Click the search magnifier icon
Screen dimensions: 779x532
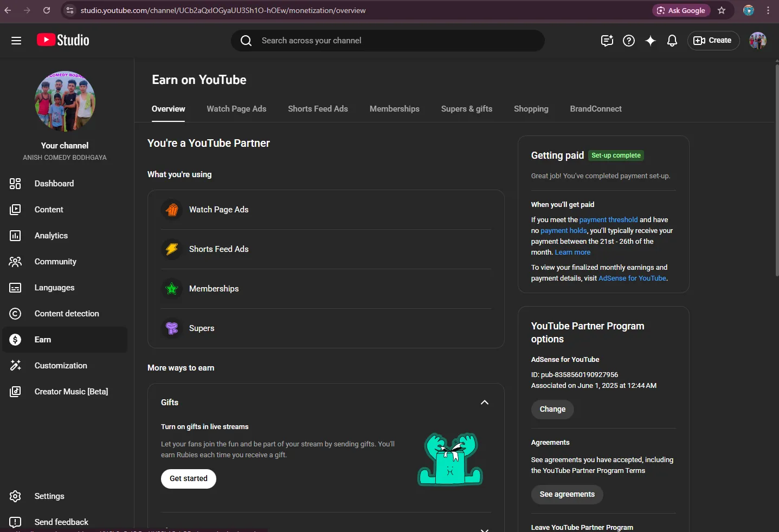[x=246, y=41]
